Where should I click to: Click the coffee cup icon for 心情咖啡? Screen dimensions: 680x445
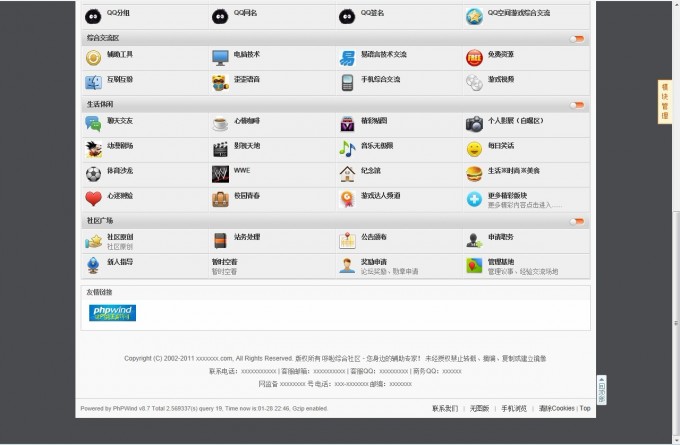click(220, 124)
